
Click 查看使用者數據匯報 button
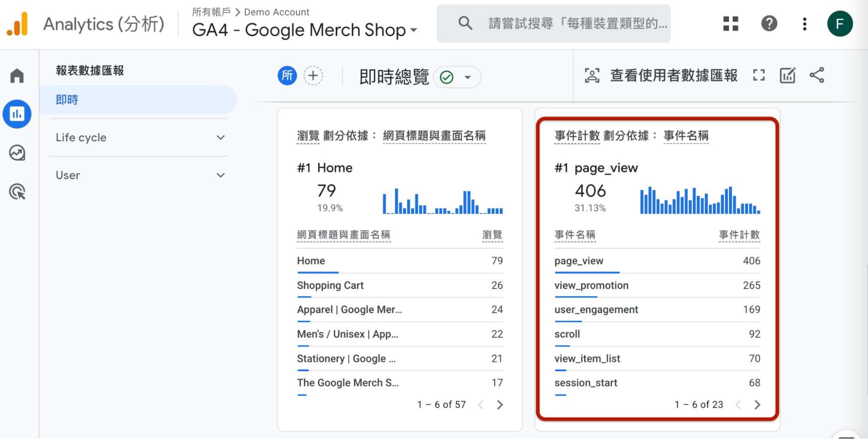(x=660, y=76)
